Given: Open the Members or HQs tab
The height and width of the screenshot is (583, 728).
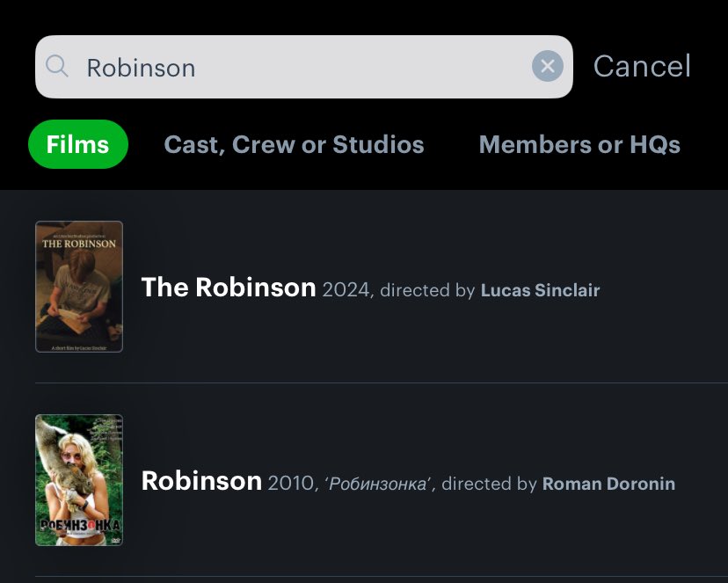Looking at the screenshot, I should (579, 144).
